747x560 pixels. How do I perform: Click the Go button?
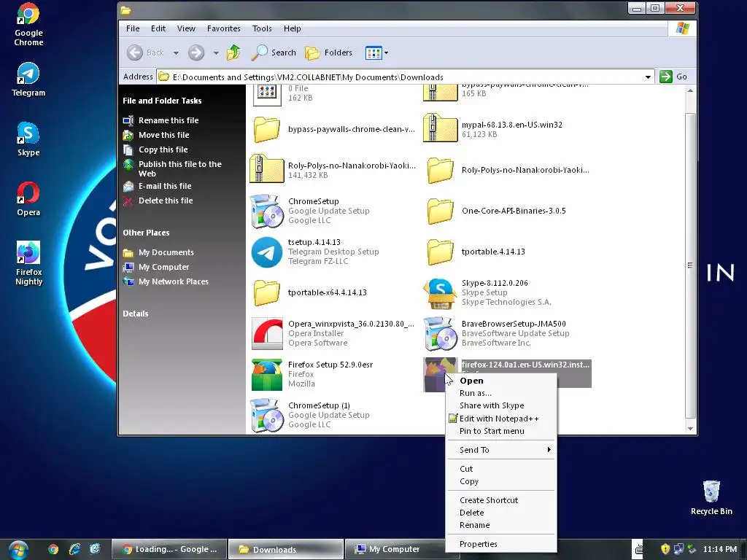(673, 76)
